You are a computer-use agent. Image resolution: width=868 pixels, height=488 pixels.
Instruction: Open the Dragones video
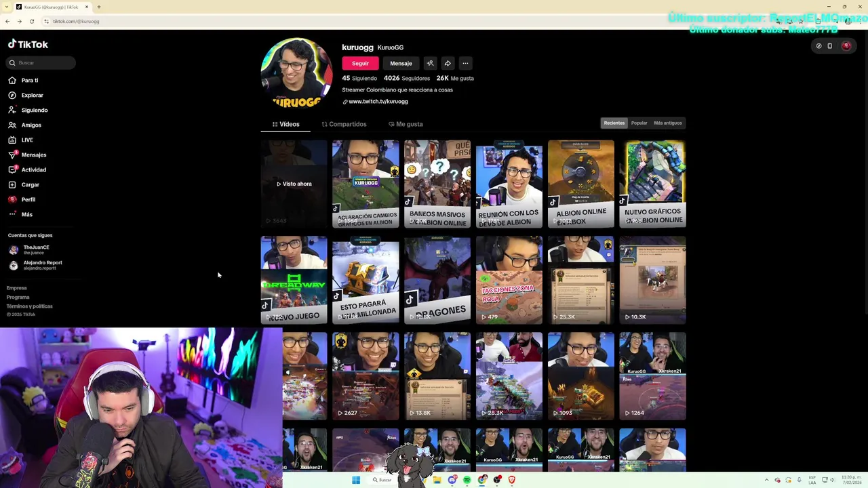click(x=437, y=280)
